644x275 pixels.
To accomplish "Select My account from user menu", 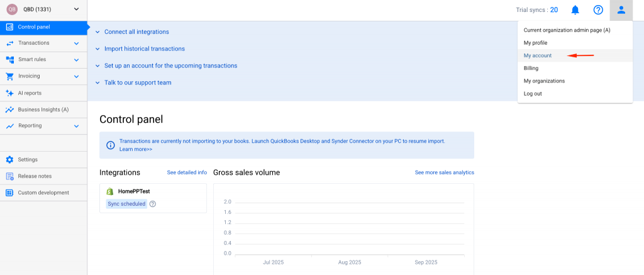I will point(538,55).
